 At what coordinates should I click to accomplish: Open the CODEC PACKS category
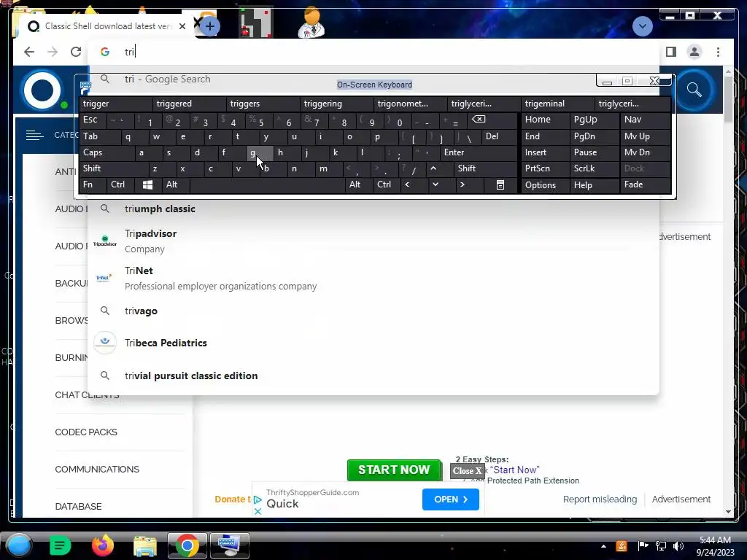click(x=86, y=432)
